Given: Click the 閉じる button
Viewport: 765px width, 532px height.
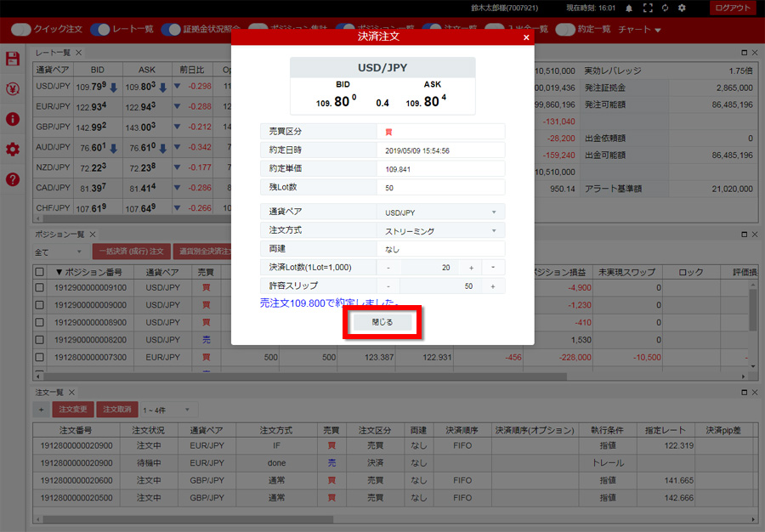Looking at the screenshot, I should pos(382,322).
